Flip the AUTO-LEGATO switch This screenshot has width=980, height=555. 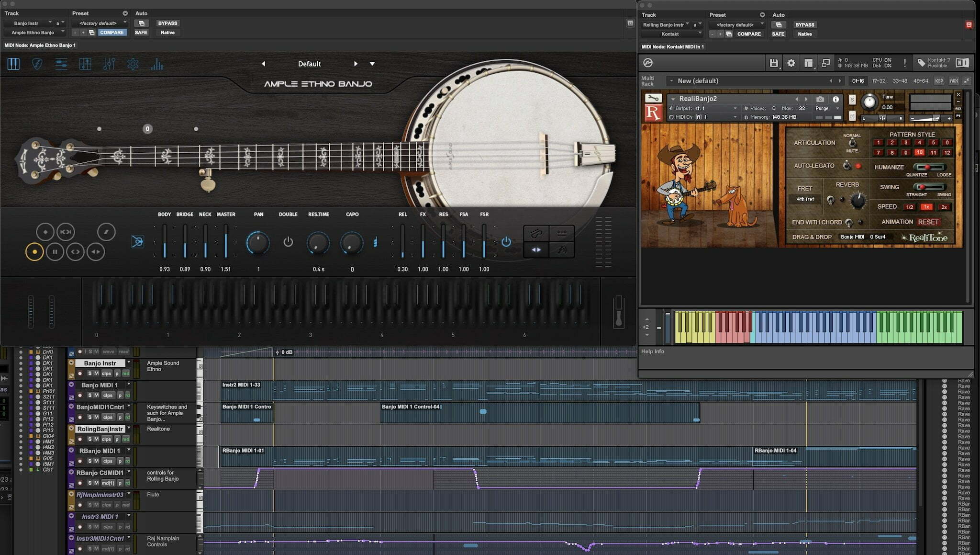(846, 166)
